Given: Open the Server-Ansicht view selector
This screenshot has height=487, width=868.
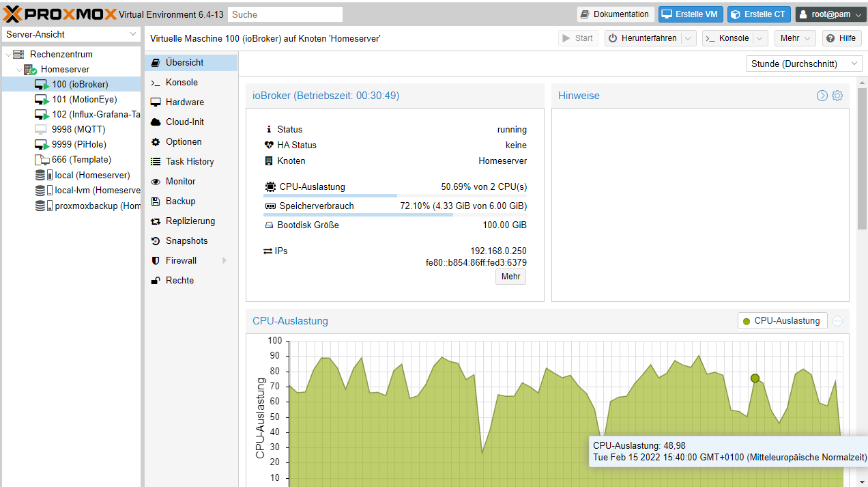Looking at the screenshot, I should tap(71, 34).
